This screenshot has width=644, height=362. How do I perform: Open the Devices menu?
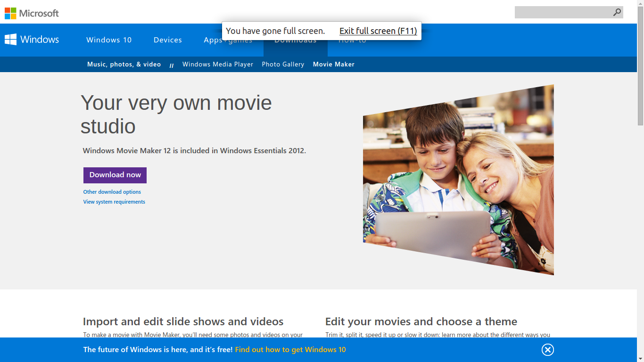tap(168, 40)
